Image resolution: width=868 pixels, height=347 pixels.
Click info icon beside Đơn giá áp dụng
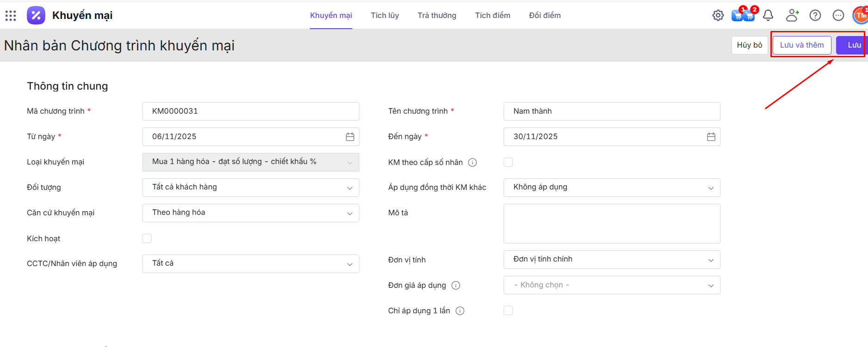pyautogui.click(x=456, y=286)
